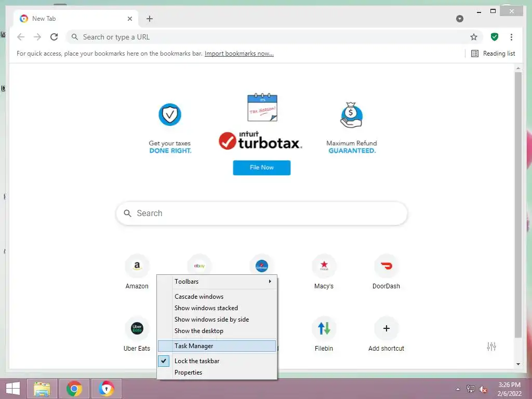
Task: Click the browser forward arrow
Action: pyautogui.click(x=37, y=37)
